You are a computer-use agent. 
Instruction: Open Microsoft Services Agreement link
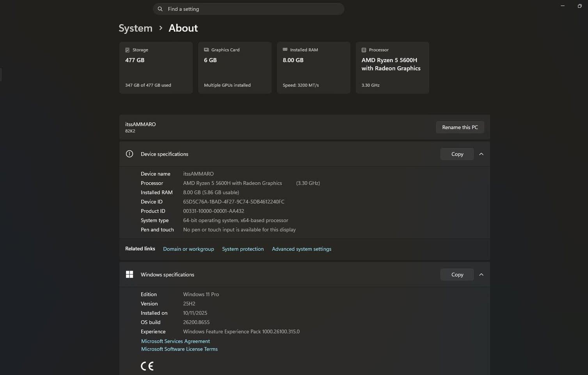tap(175, 341)
